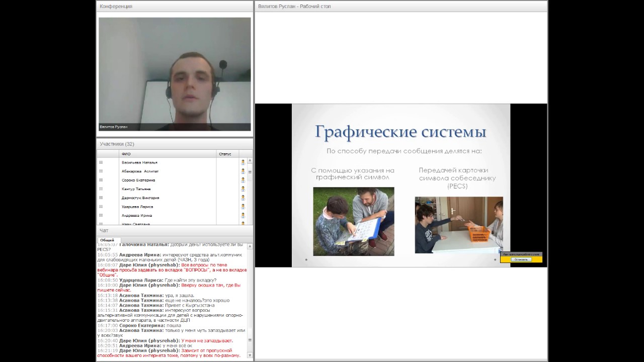Stop desktop broadcast with Остановить button
This screenshot has height=362, width=644.
521,259
